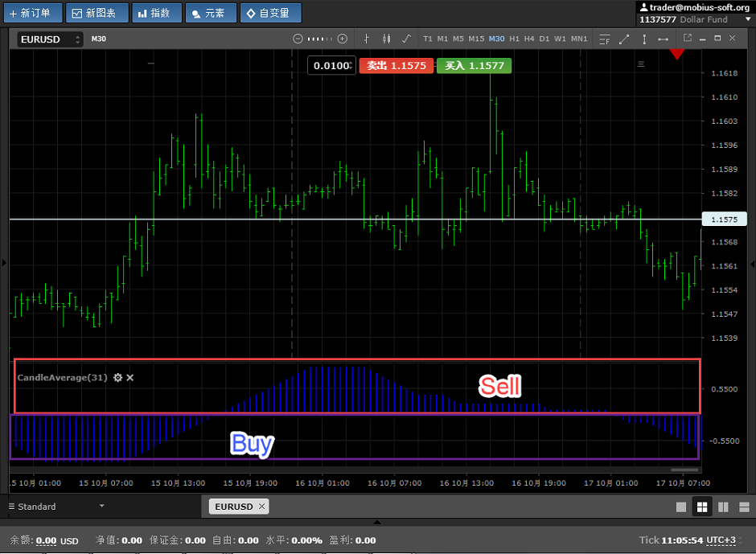The image size is (756, 554).
Task: Click the UTC+3 timezone setting
Action: click(721, 540)
